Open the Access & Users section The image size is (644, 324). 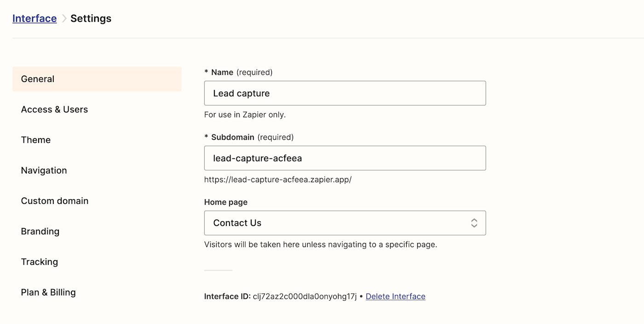pyautogui.click(x=54, y=110)
